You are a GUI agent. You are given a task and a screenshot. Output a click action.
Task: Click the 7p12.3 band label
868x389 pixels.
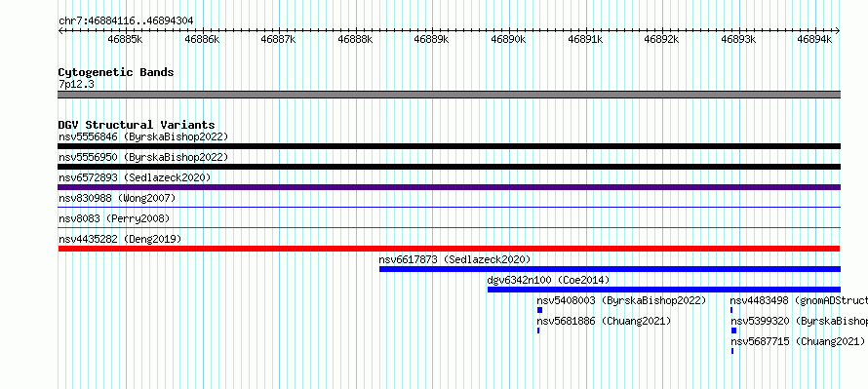76,84
